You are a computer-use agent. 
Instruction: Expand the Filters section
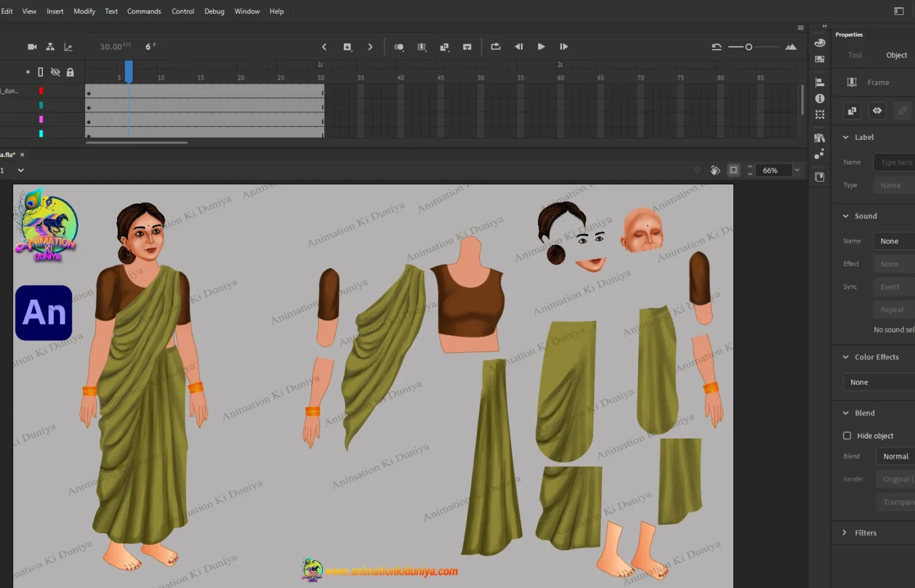(846, 533)
